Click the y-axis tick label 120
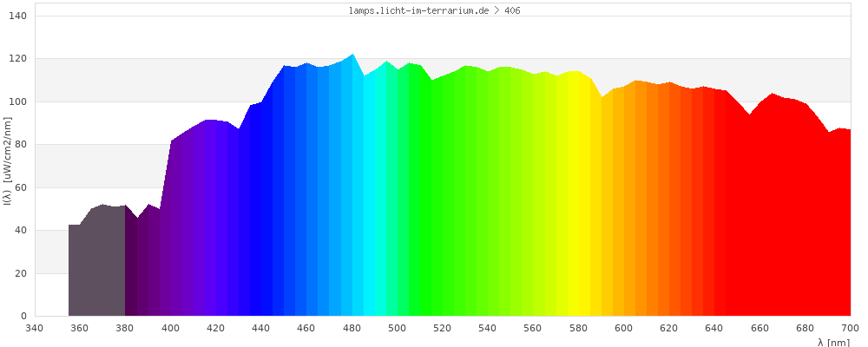868x347 pixels. pyautogui.click(x=18, y=59)
